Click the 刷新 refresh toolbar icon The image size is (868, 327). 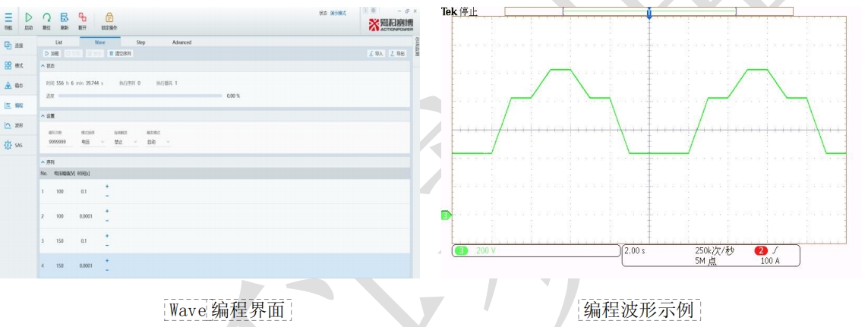tap(65, 17)
